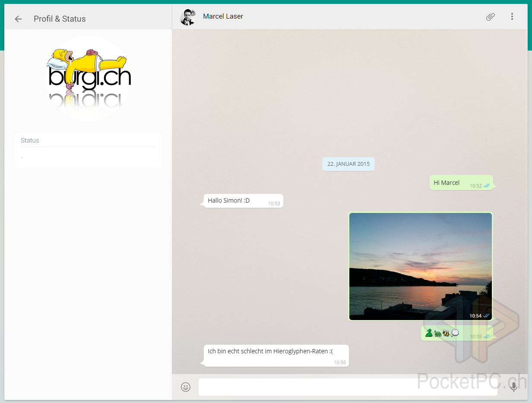The height and width of the screenshot is (403, 532).
Task: Click the 'Status' label in profile panel
Action: pyautogui.click(x=30, y=140)
